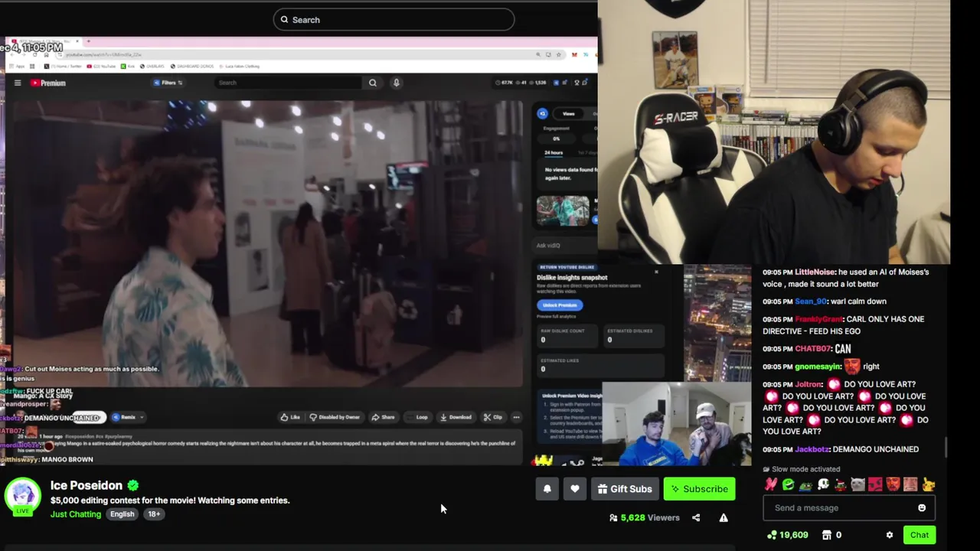Click Jackbotz username in chat
The height and width of the screenshot is (551, 980).
click(812, 449)
